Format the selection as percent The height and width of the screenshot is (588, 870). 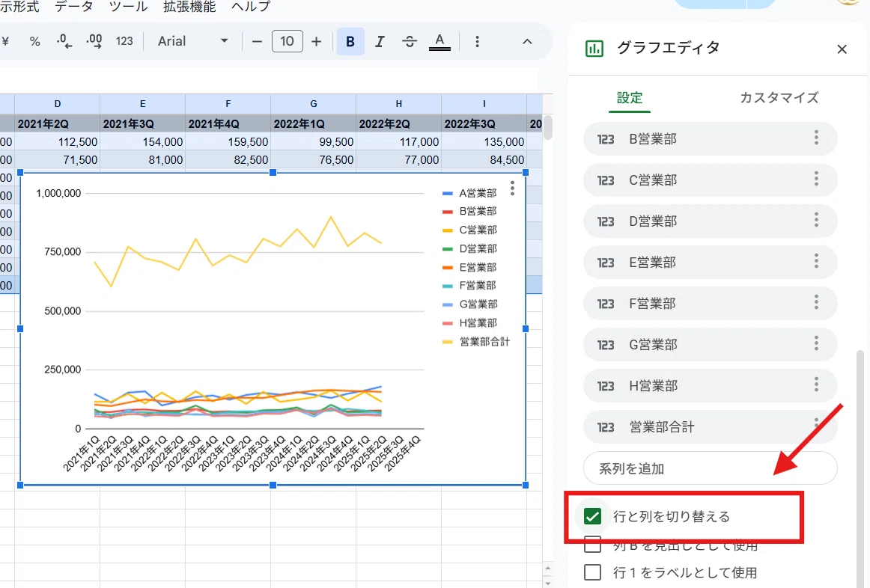coord(34,42)
